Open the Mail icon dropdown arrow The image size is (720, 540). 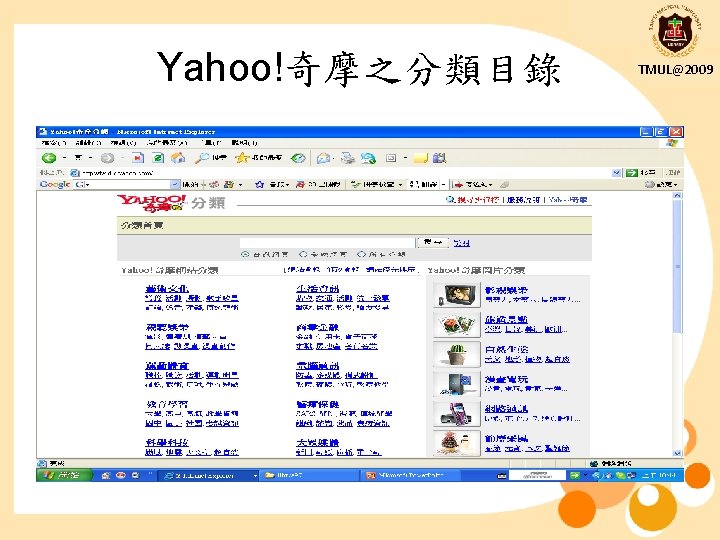coord(334,159)
